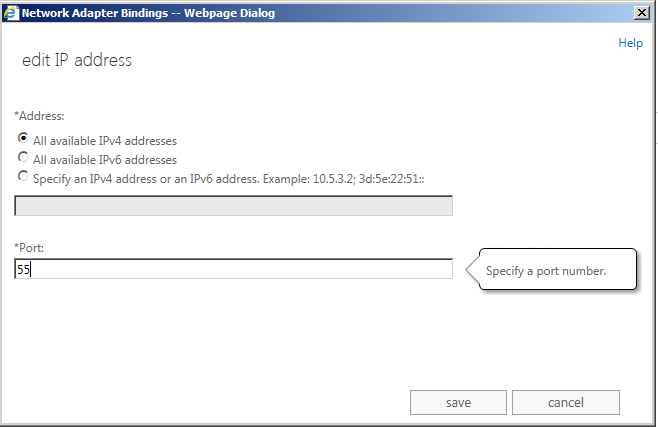Click the "All available IPv6 addresses" label text
Image resolution: width=658 pixels, height=427 pixels.
(105, 159)
